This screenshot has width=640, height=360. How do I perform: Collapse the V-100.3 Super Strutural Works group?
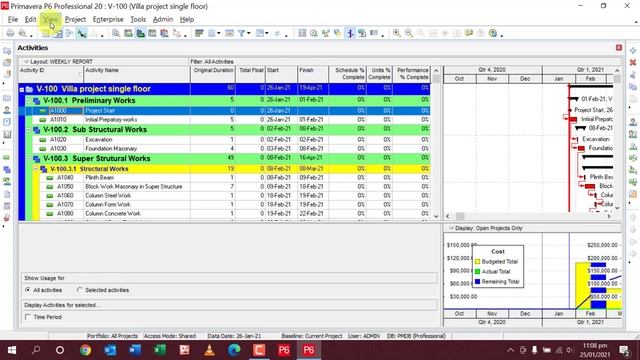pos(29,158)
